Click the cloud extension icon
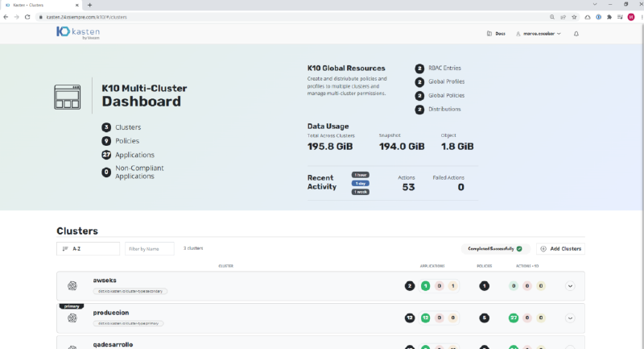The height and width of the screenshot is (349, 644). [588, 17]
